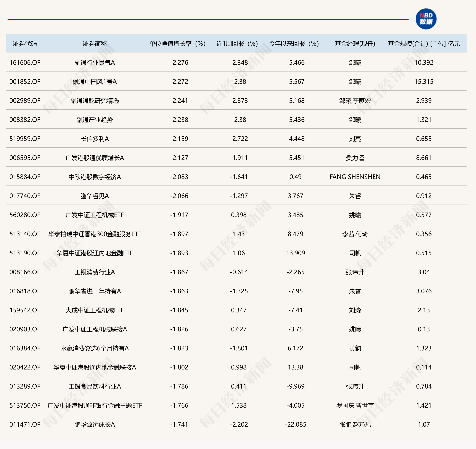Click manager cell 张鹏,赵乃凡
This screenshot has width=476, height=449.
click(x=355, y=425)
